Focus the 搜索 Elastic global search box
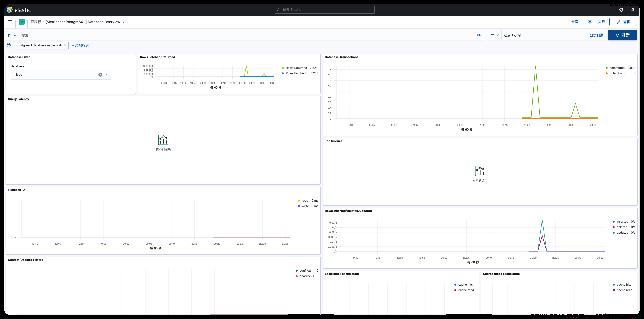This screenshot has width=644, height=319. point(324,10)
